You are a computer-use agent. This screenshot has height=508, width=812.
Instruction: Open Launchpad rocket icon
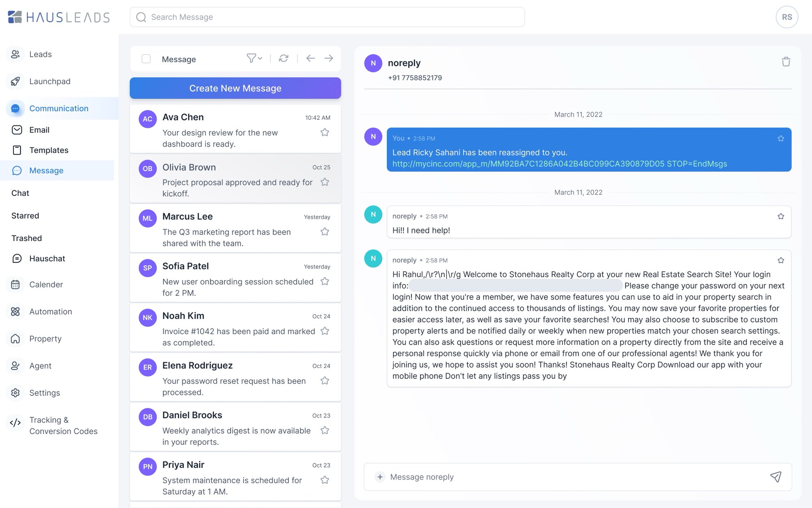[15, 81]
